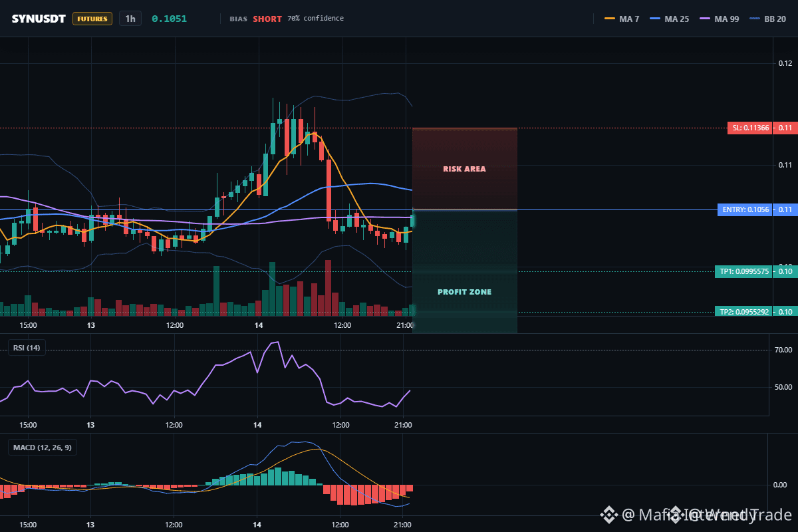
Task: Click the PROFIT ZONE label
Action: click(465, 292)
